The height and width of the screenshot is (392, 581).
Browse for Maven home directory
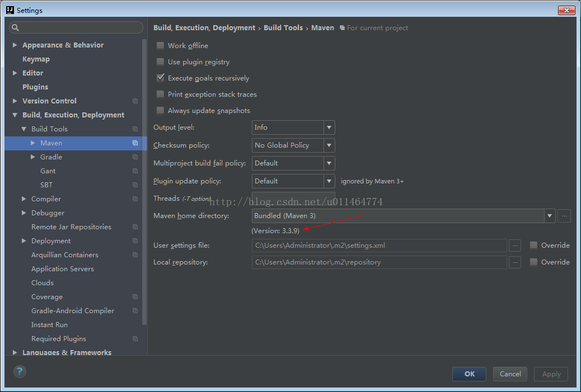coord(564,216)
